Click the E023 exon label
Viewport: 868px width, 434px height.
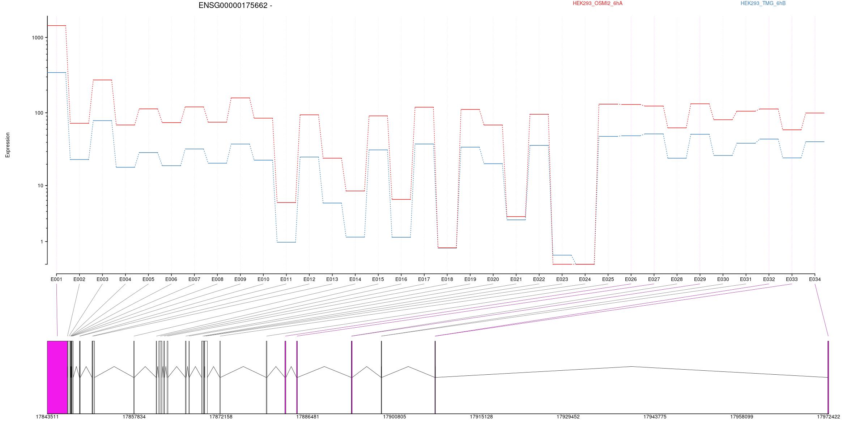pyautogui.click(x=562, y=279)
